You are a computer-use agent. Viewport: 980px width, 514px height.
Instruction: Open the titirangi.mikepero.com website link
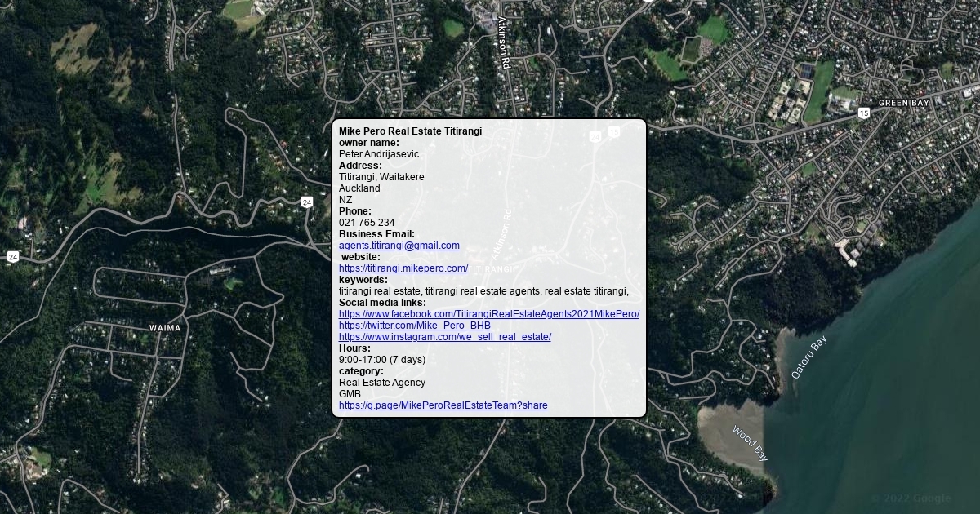403,268
